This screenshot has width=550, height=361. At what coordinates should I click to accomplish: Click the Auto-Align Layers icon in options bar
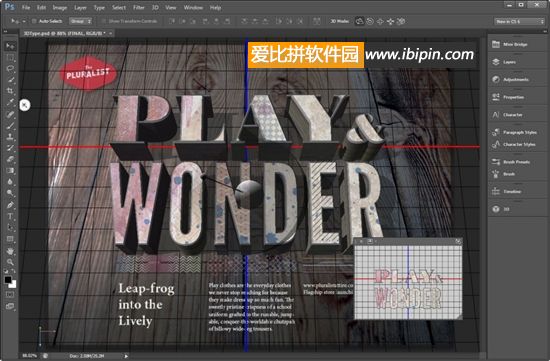(x=316, y=21)
